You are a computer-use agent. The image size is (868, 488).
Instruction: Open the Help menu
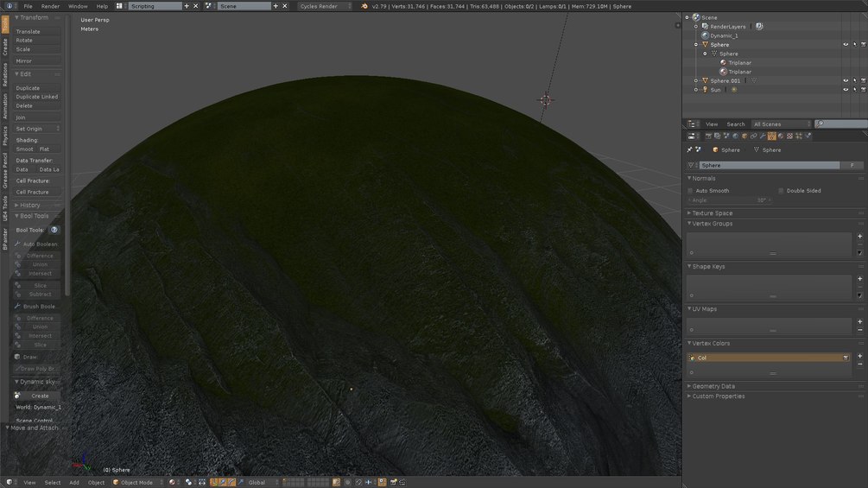103,6
